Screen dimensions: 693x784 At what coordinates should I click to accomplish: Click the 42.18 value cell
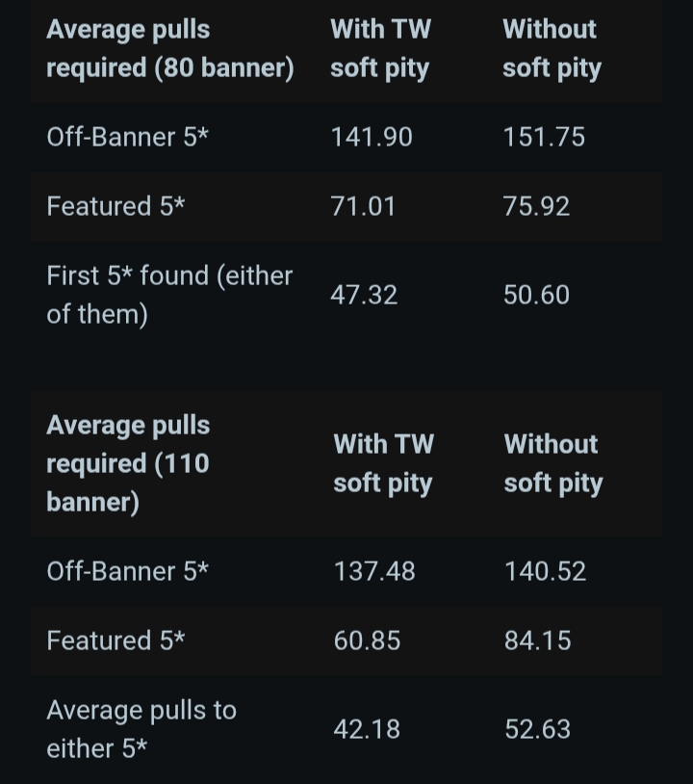[x=367, y=729]
